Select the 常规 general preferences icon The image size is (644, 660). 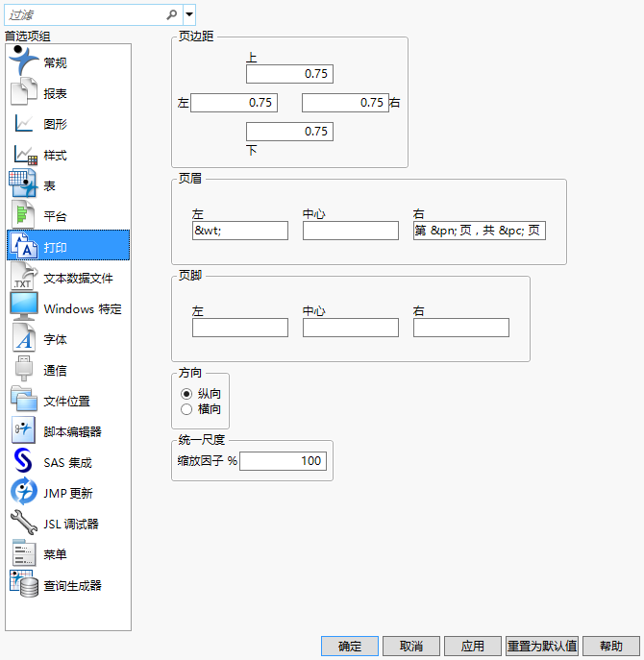point(24,61)
